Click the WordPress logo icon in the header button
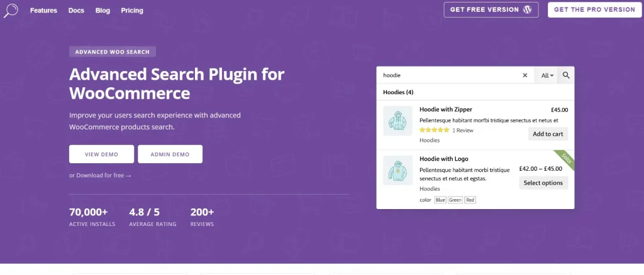This screenshot has width=644, height=275. [528, 10]
